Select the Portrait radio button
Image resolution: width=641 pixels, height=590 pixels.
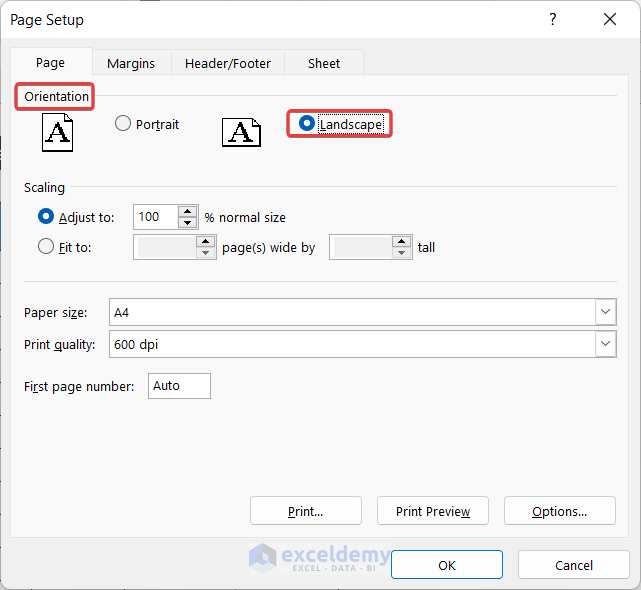click(x=123, y=124)
